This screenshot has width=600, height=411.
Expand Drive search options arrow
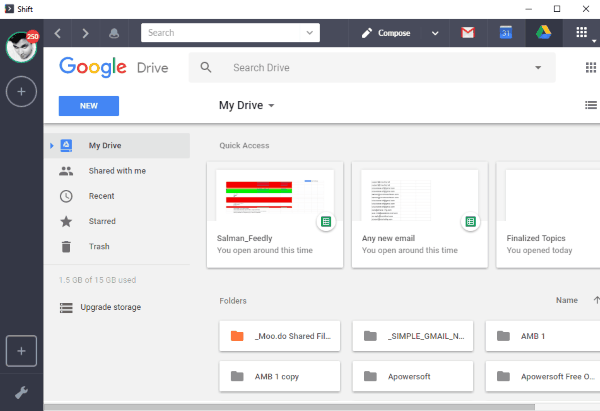[538, 68]
